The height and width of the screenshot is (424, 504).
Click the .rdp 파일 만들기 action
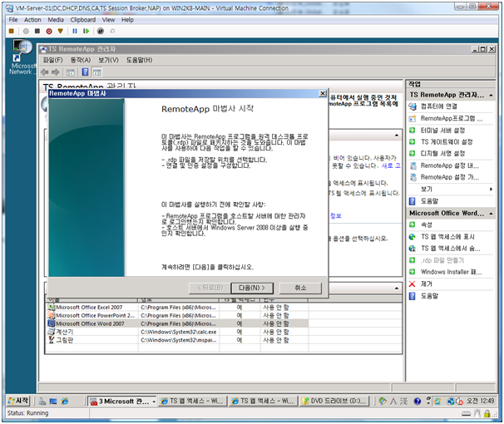442,260
